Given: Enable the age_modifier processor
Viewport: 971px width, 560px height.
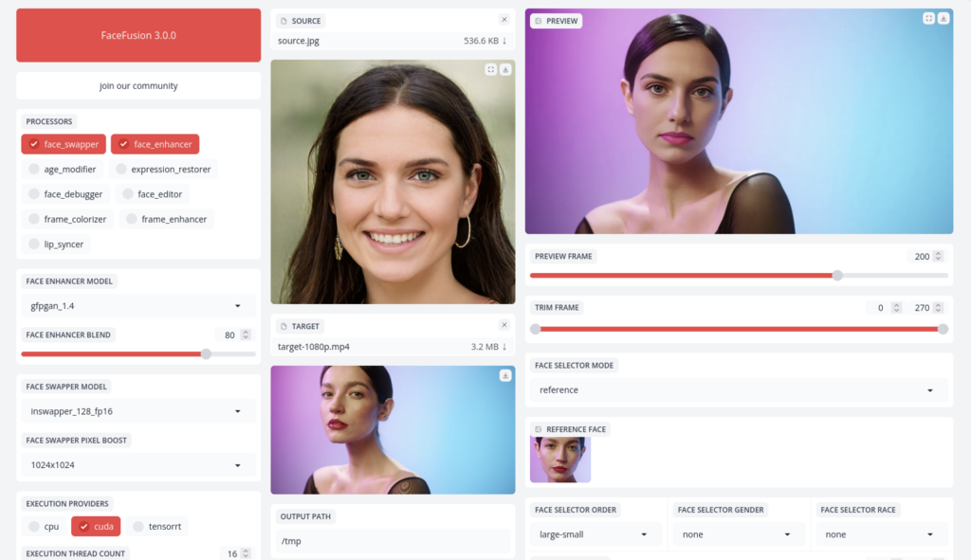Looking at the screenshot, I should click(x=63, y=169).
